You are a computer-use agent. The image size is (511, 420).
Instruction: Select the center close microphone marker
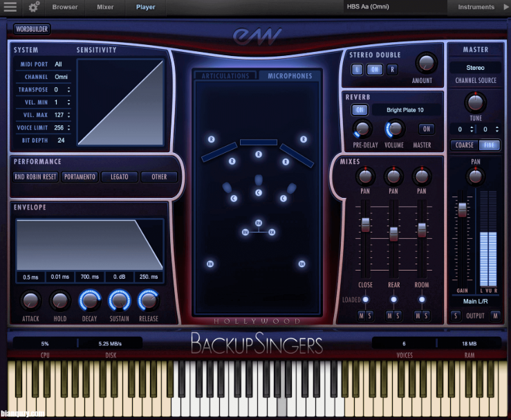259,193
